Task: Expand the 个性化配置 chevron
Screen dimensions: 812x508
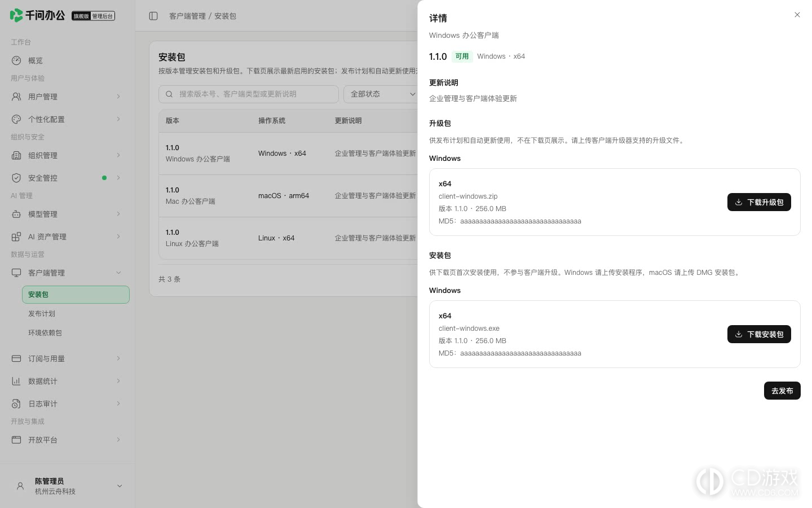Action: coord(118,119)
